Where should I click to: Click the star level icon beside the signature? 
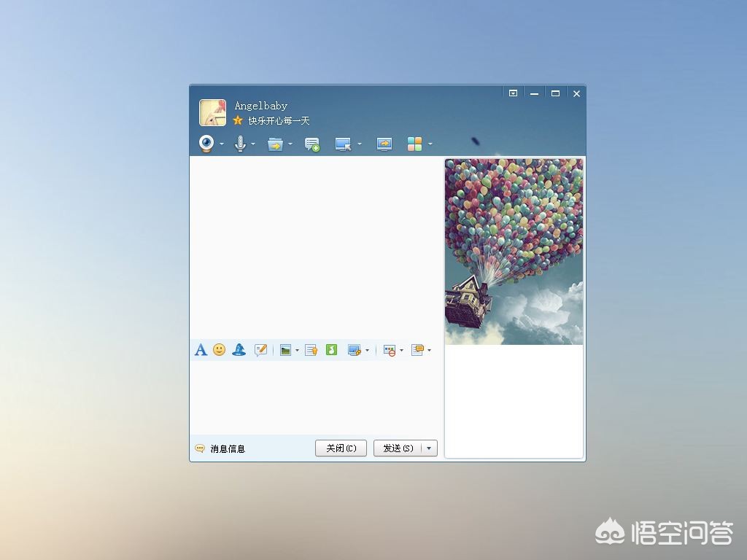(x=238, y=120)
